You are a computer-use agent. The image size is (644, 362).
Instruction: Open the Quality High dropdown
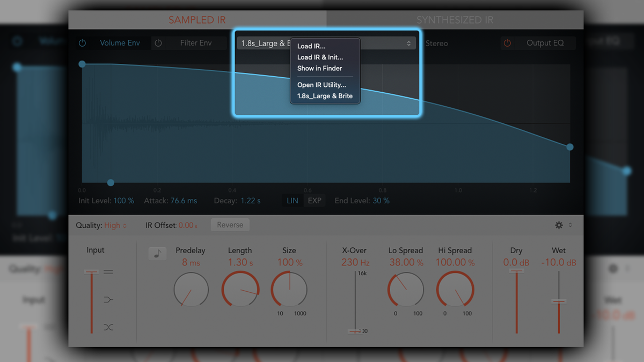point(115,225)
